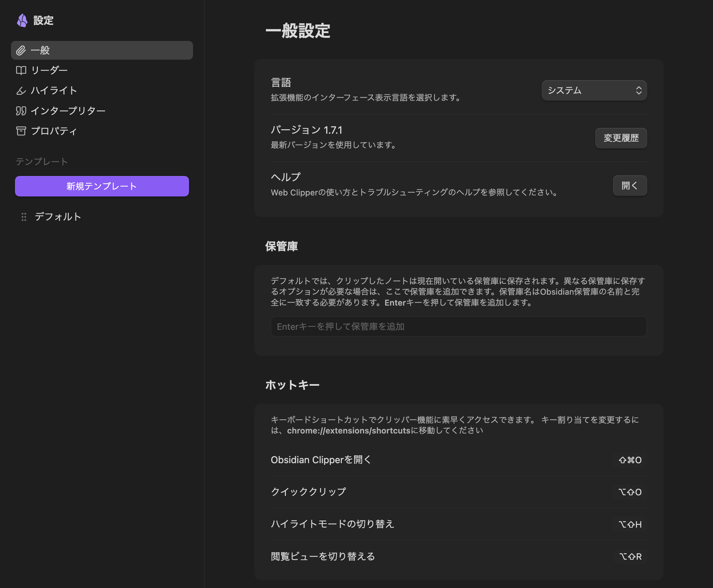The height and width of the screenshot is (588, 713).
Task: Click the Obsidian Clipperを開く row label
Action: [x=321, y=460]
